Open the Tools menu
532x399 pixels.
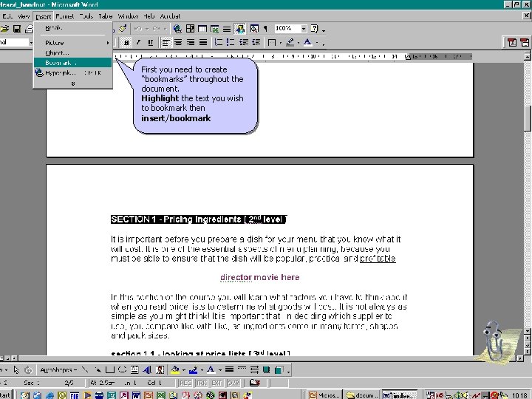tap(86, 16)
